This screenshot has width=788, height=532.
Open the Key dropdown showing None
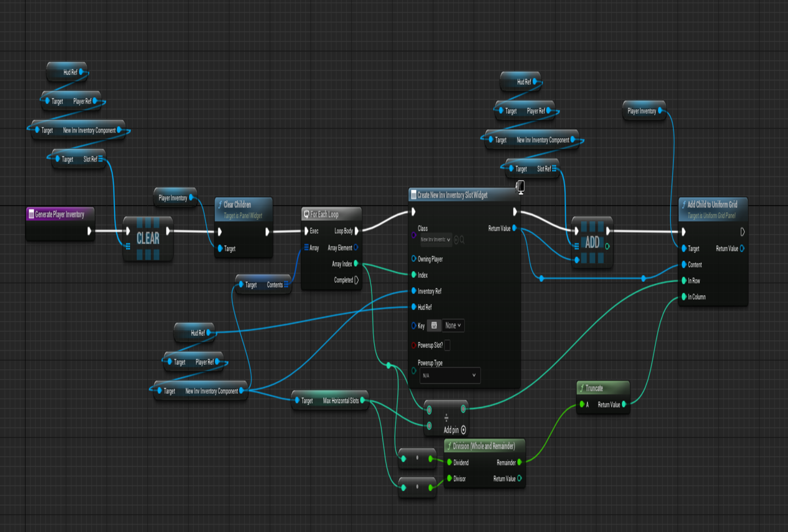pyautogui.click(x=453, y=325)
